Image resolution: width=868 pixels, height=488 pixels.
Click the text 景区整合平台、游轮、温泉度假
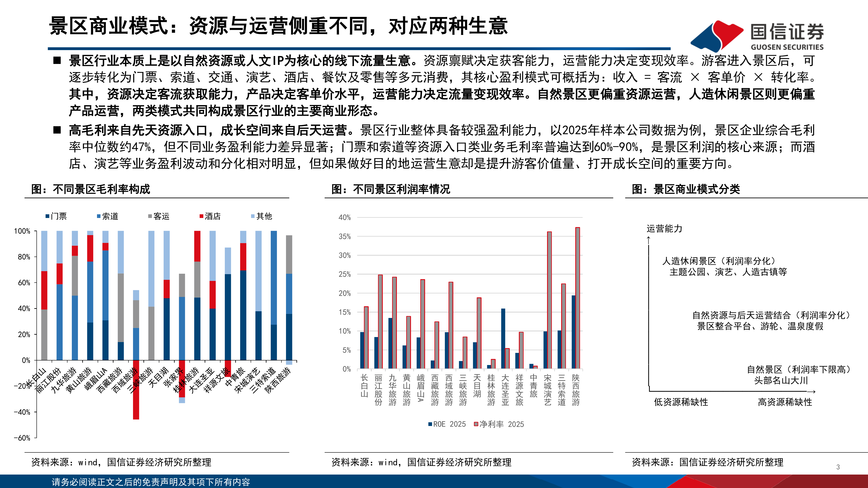click(x=760, y=326)
